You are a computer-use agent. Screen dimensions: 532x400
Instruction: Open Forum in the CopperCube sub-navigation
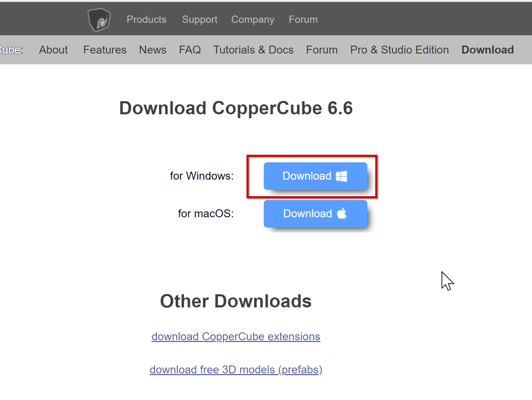pos(322,50)
